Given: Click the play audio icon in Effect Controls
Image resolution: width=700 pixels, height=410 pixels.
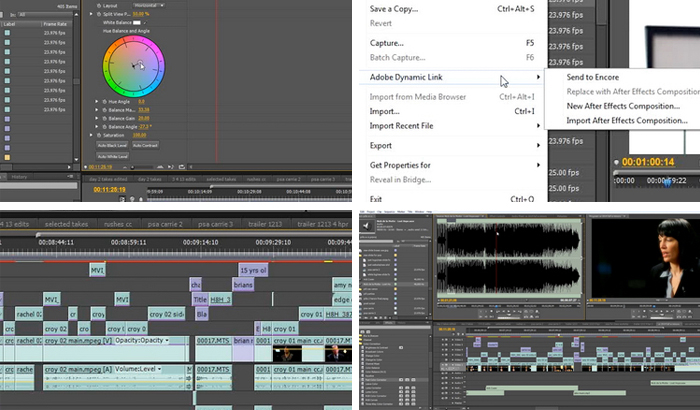Looking at the screenshot, I should pos(171,167).
